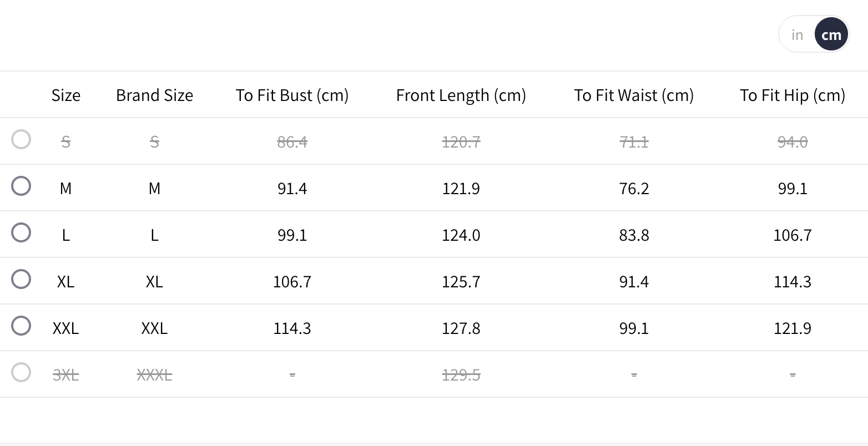This screenshot has height=446, width=868.
Task: Select the radio button for size M
Action: pyautogui.click(x=21, y=186)
